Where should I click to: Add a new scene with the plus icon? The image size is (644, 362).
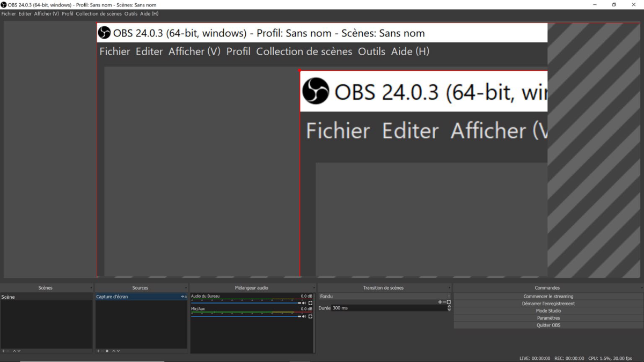point(3,351)
